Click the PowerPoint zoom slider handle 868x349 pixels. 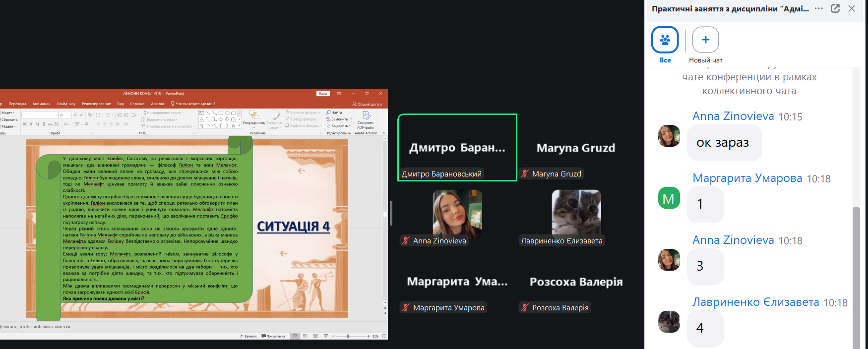pos(348,336)
